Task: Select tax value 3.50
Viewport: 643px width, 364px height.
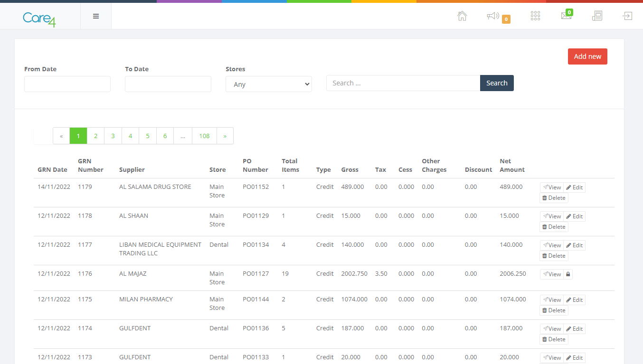Action: click(x=381, y=274)
